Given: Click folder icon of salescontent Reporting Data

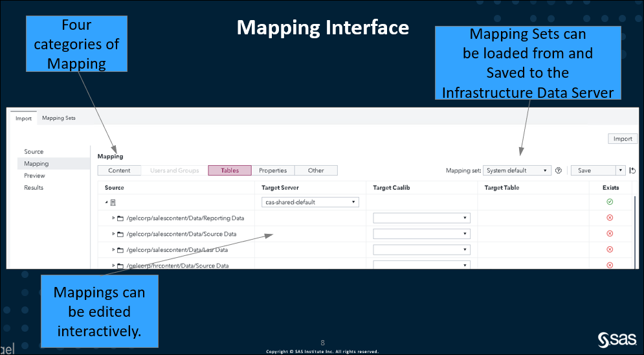Looking at the screenshot, I should tap(120, 218).
